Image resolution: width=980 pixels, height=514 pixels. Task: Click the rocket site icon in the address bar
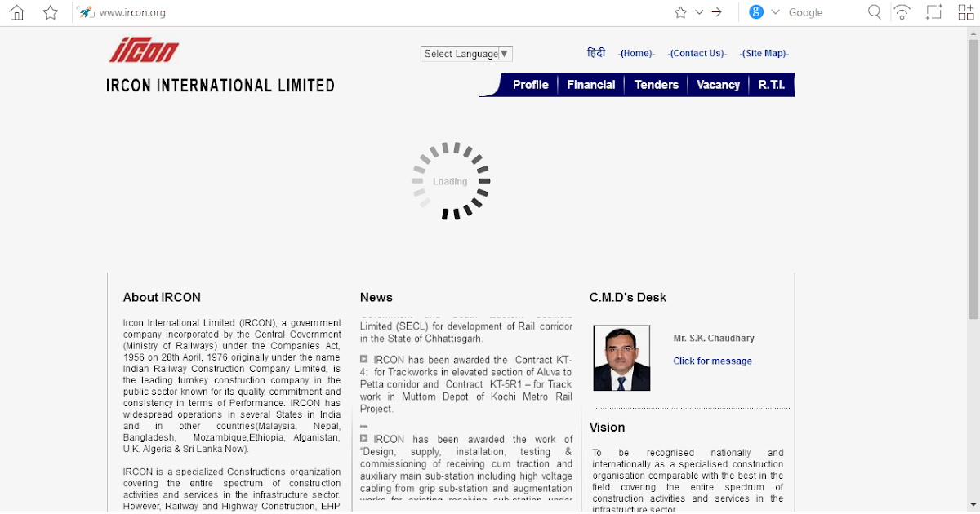pos(85,12)
